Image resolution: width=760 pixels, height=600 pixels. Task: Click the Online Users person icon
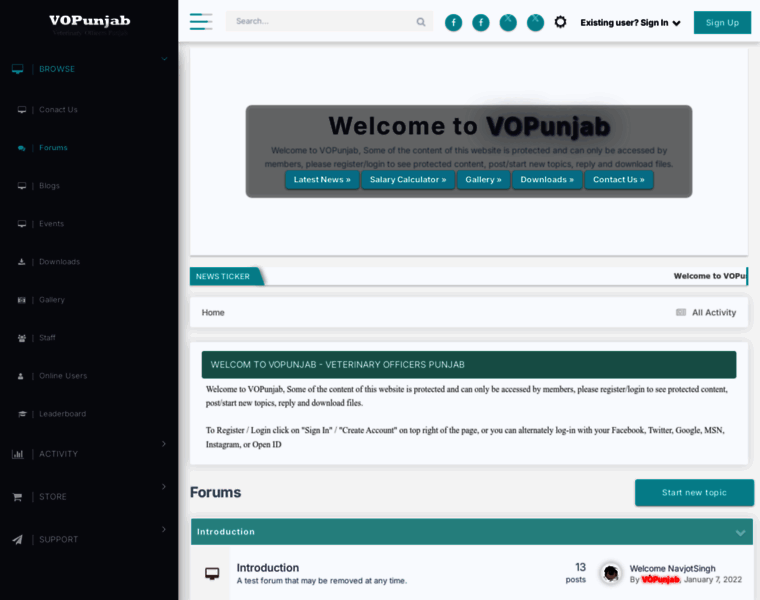coord(20,376)
